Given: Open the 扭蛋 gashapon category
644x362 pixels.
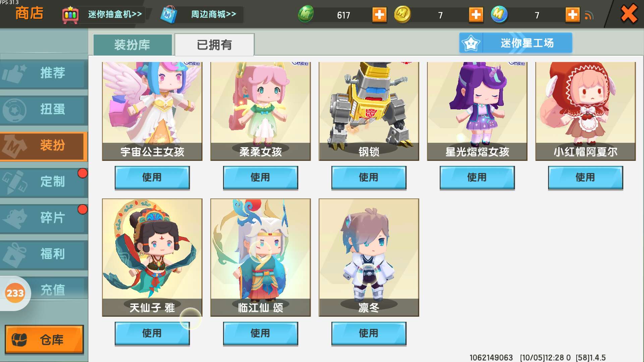Looking at the screenshot, I should coord(44,110).
